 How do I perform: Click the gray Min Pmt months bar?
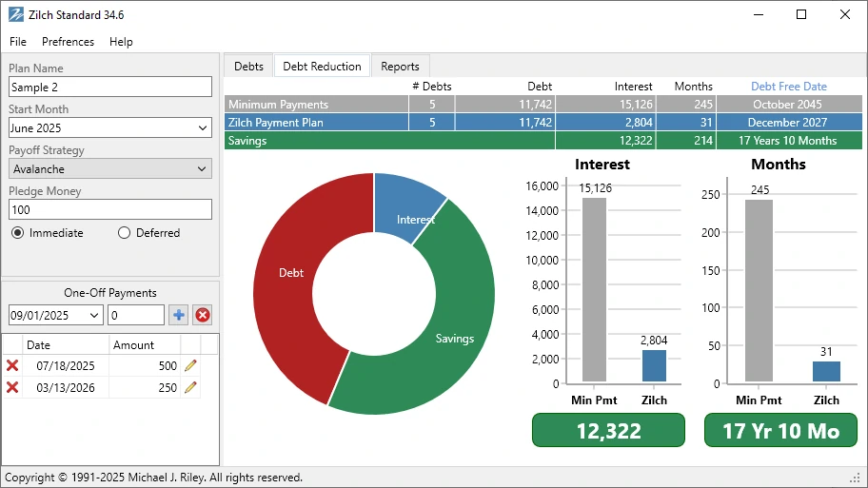759,290
